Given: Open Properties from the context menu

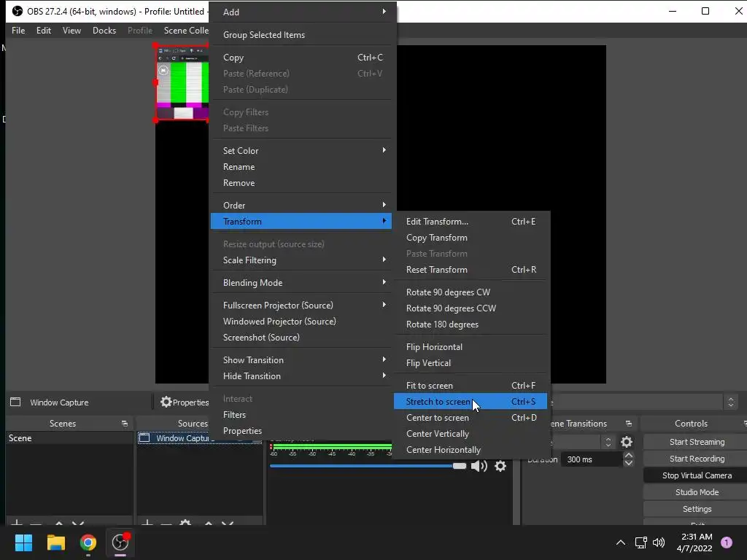Looking at the screenshot, I should 303,430.
